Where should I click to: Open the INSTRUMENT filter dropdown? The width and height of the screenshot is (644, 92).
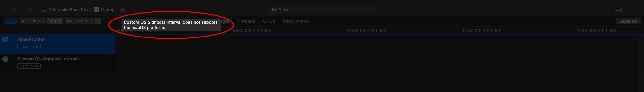click(79, 21)
